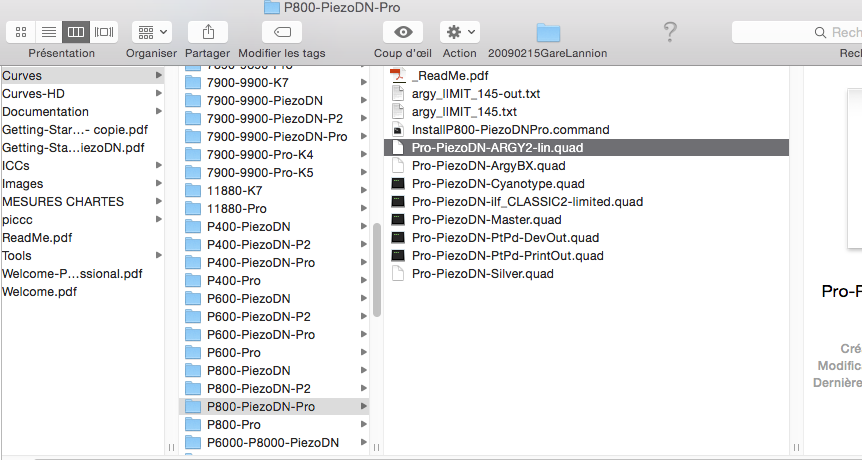The height and width of the screenshot is (460, 862).
Task: Open the Action gear dropdown
Action: [x=459, y=32]
